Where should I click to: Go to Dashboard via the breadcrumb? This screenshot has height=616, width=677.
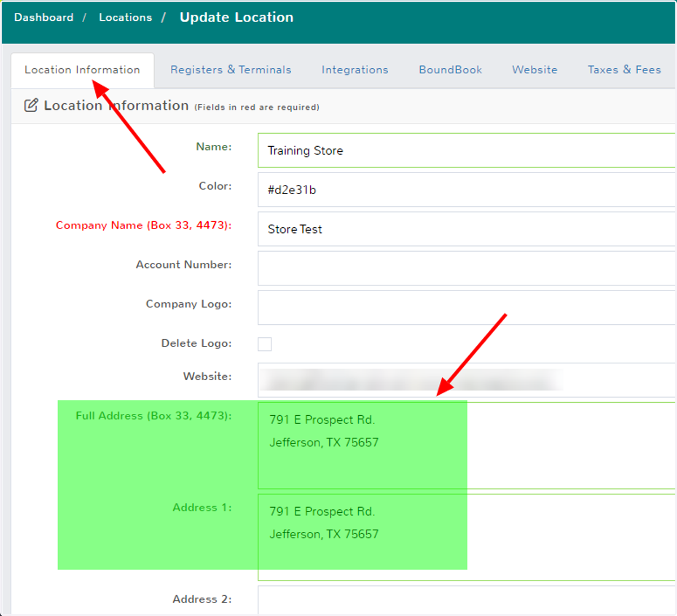pos(43,17)
